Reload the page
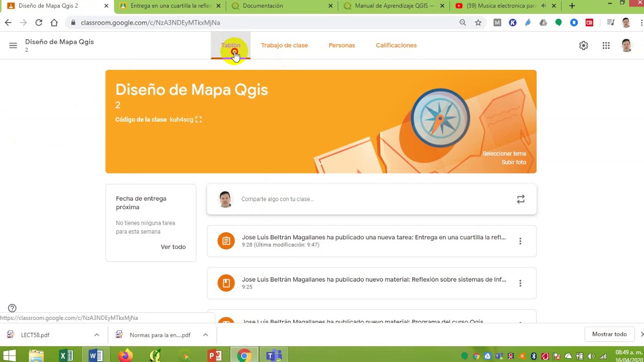This screenshot has width=644, height=362. (x=39, y=23)
